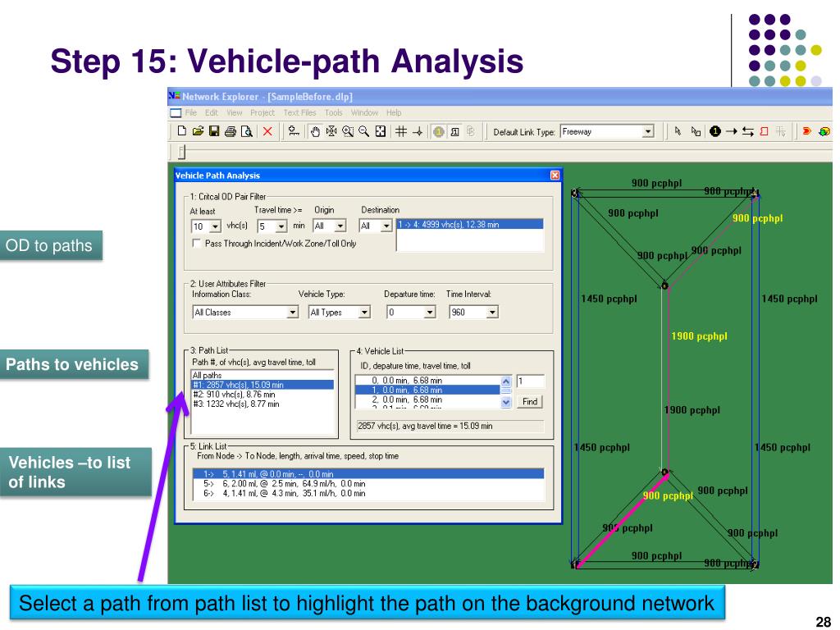Select vehicle row '0, 0.0 min, 6.68 min'
This screenshot has height=630, width=840.
[427, 381]
